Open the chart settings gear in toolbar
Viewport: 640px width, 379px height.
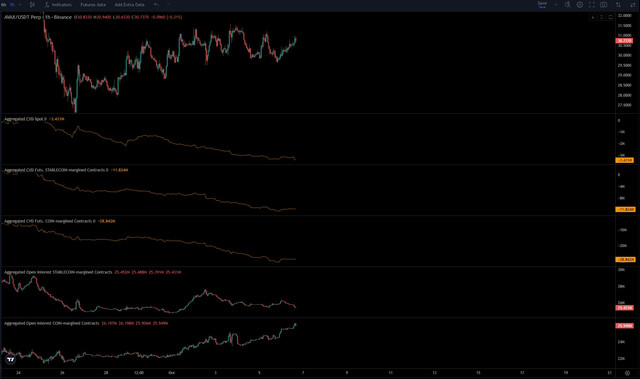pos(580,4)
